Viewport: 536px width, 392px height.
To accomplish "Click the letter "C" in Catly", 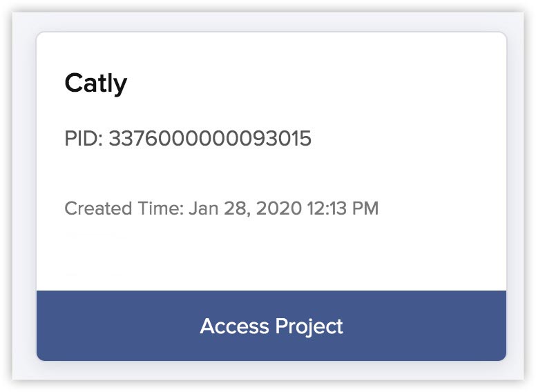I will point(73,84).
